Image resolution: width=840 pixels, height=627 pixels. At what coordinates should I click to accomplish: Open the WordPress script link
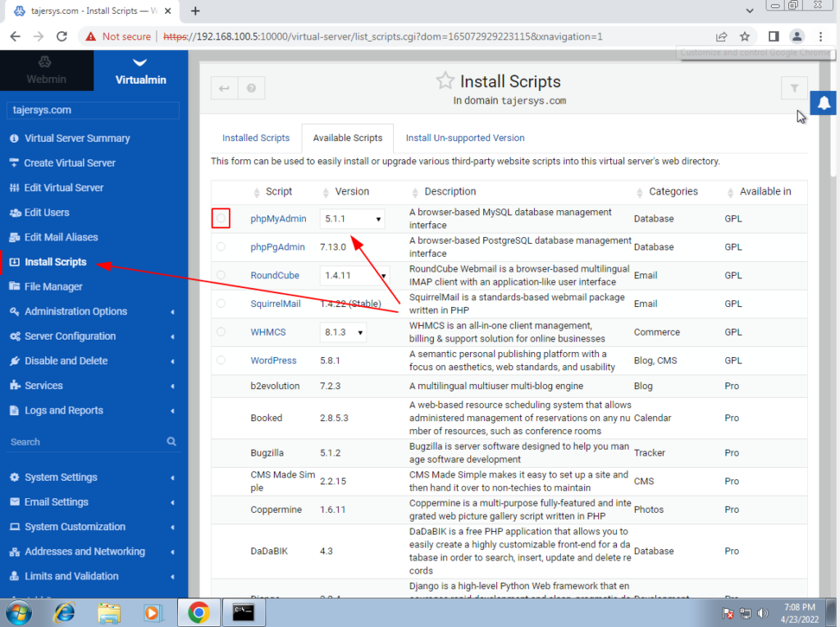273,360
